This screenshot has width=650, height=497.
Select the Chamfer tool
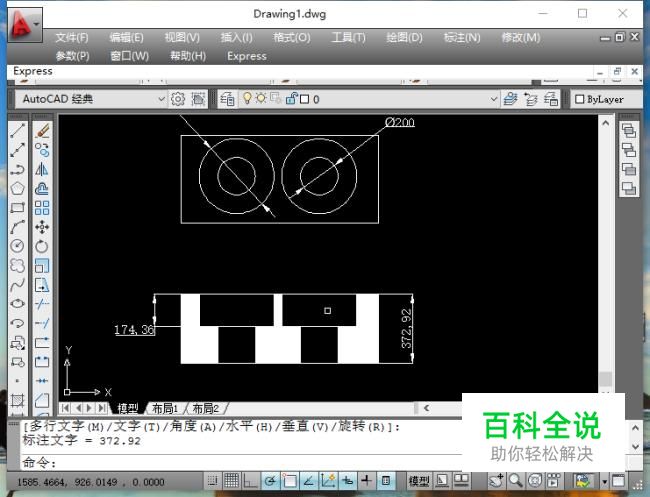(42, 400)
